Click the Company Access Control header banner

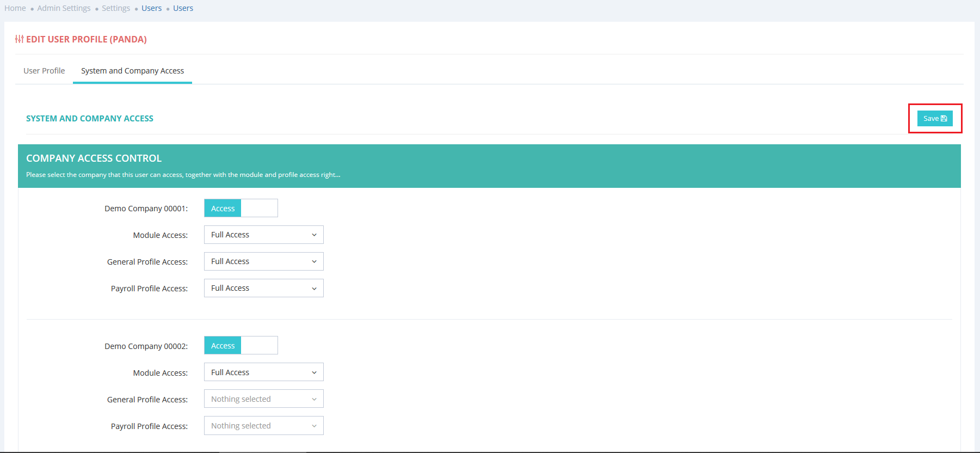(489, 166)
